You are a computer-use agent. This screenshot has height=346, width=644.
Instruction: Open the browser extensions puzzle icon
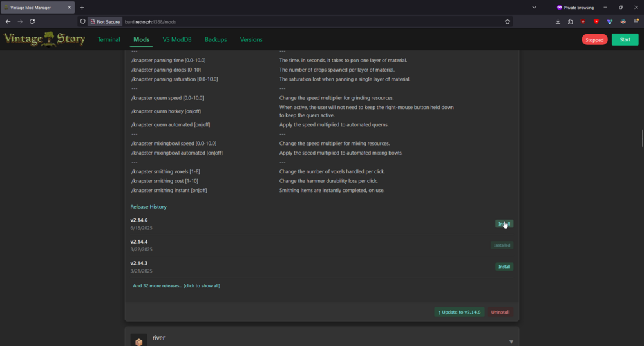click(571, 21)
